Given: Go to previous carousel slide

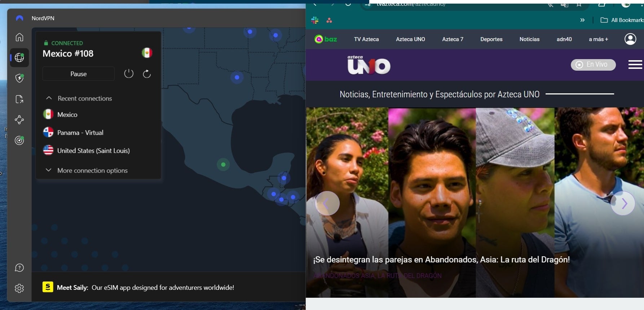Looking at the screenshot, I should 327,203.
